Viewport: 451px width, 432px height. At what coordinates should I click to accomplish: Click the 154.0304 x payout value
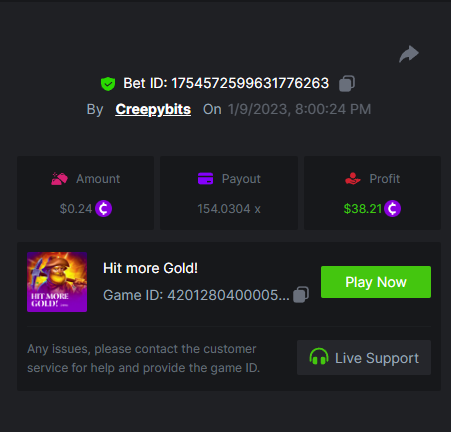(x=229, y=209)
